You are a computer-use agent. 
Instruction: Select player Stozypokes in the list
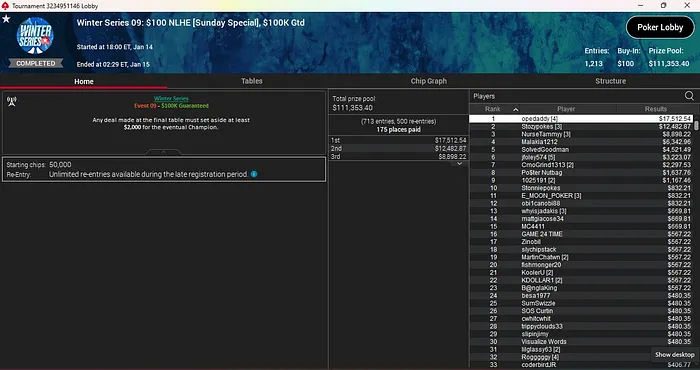(581, 127)
